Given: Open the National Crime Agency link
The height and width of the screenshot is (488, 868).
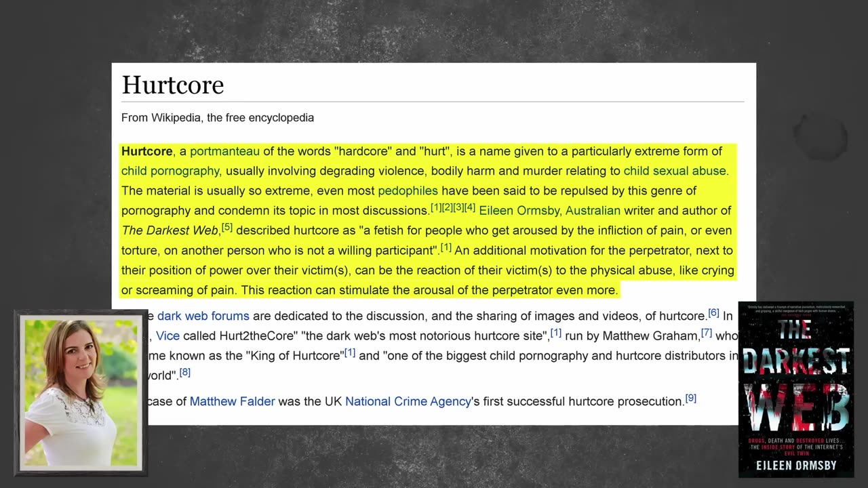Looking at the screenshot, I should tap(408, 401).
